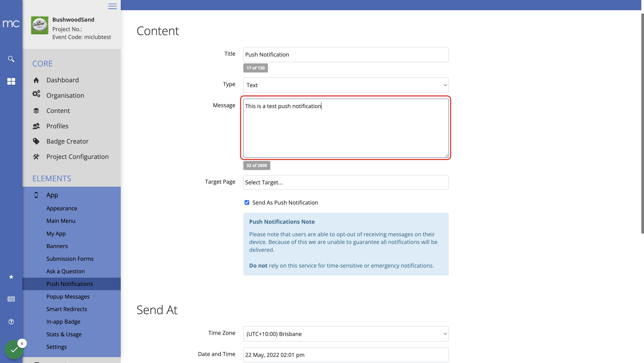Screen dimensions: 644x363
Task: Click the Project Configuration tools icon
Action: [x=36, y=157]
